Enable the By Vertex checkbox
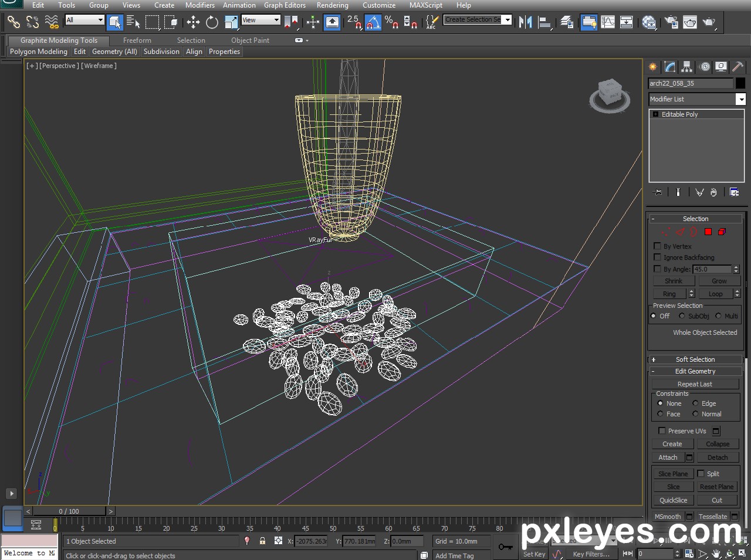This screenshot has height=560, width=751. 657,246
